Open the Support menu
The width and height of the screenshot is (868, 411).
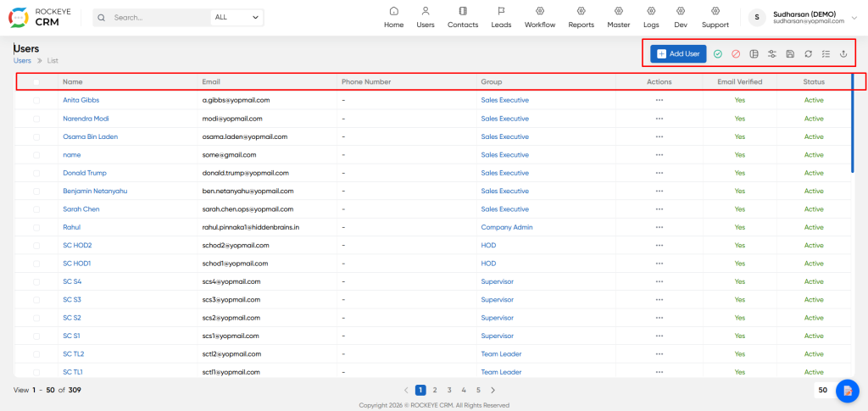point(715,18)
